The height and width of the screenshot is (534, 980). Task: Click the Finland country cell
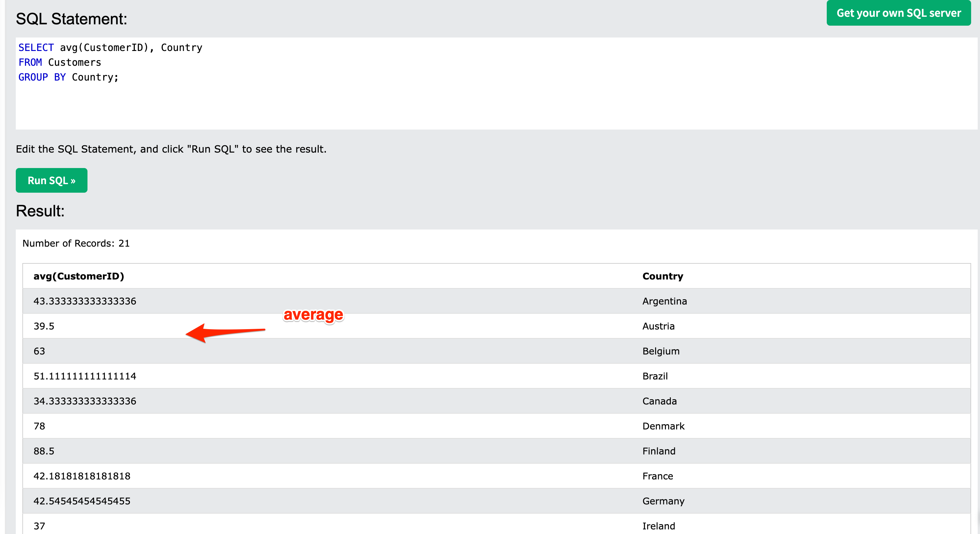click(658, 451)
